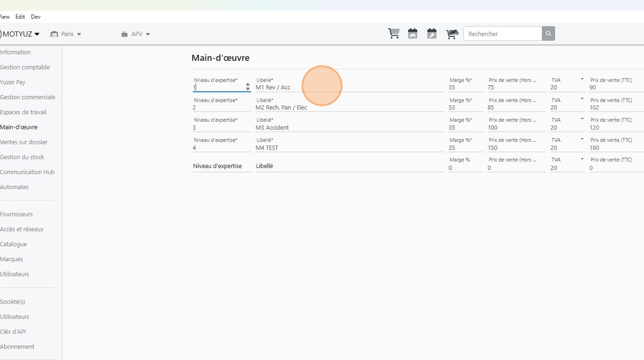Go to Gestion du stock section
The image size is (644, 360).
(22, 157)
